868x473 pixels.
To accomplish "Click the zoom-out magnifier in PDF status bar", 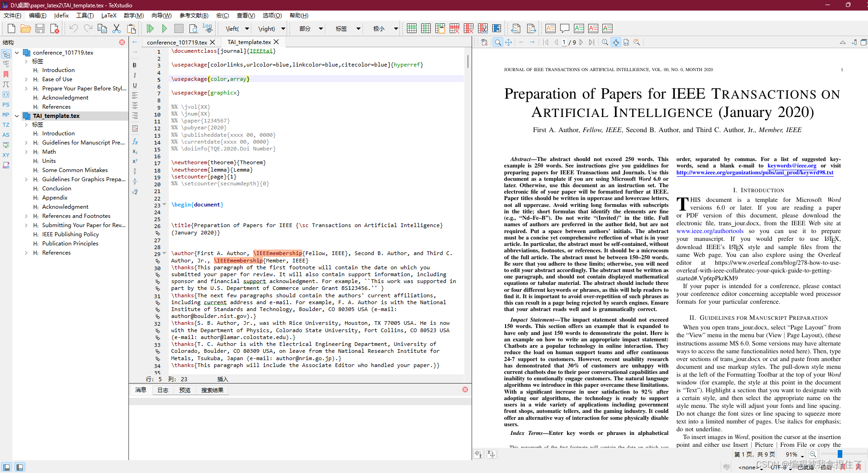I will tap(812, 454).
